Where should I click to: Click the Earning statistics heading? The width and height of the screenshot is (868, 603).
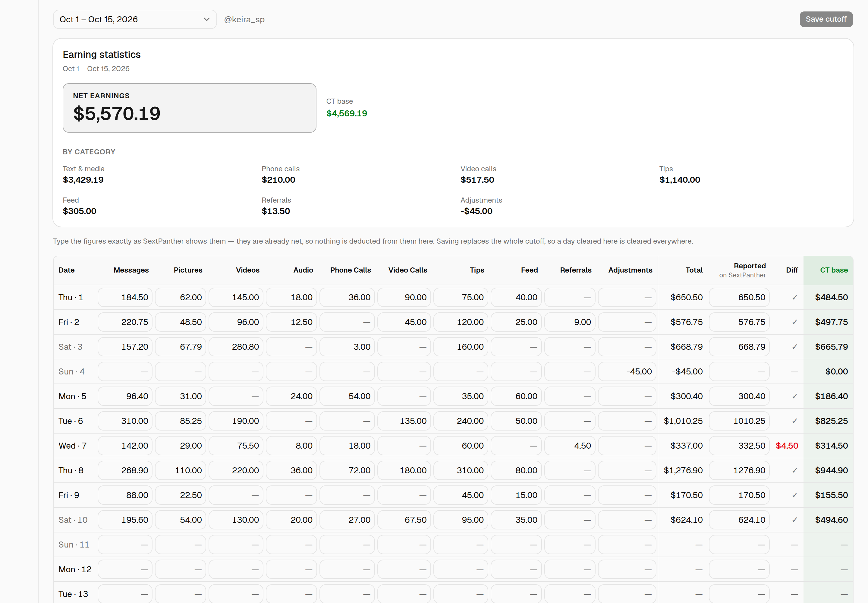point(102,54)
